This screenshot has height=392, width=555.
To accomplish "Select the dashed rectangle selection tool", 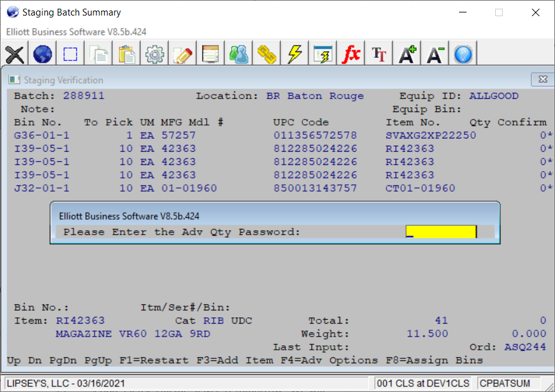I will [x=70, y=54].
